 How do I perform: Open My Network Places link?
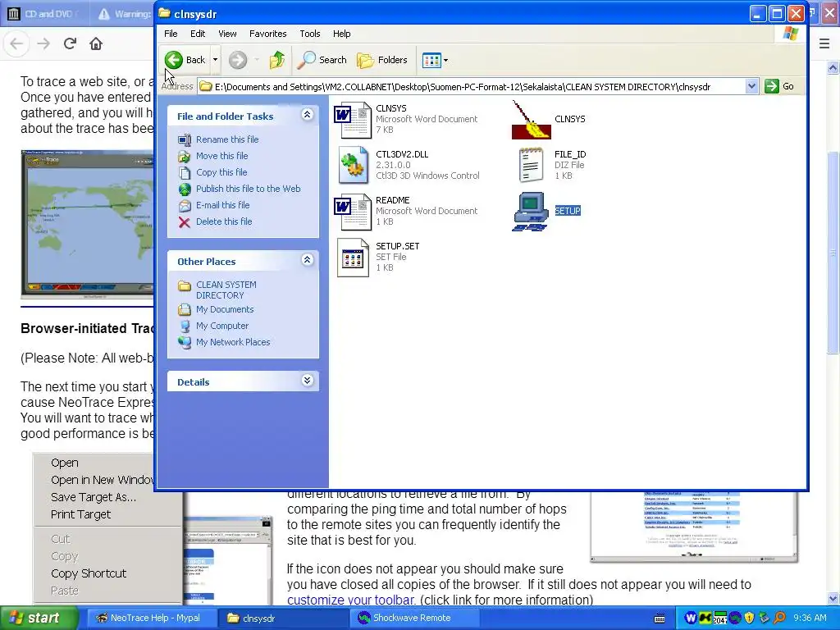(x=233, y=342)
